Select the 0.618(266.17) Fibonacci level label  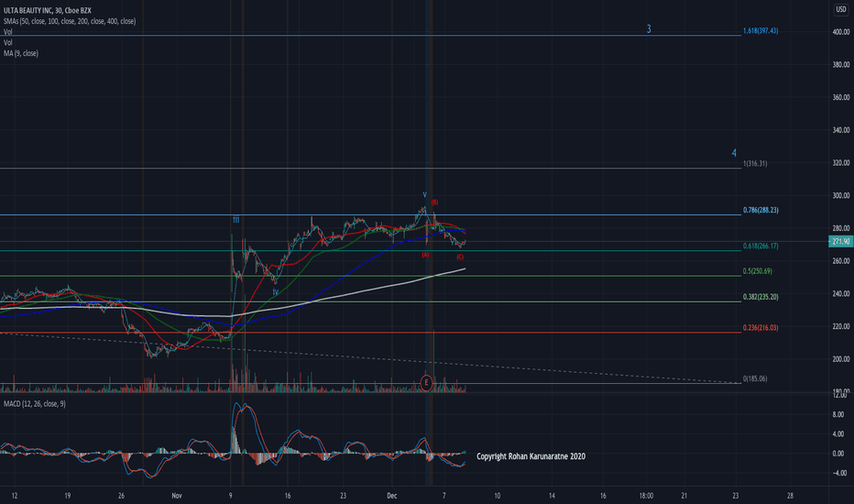[x=761, y=247]
